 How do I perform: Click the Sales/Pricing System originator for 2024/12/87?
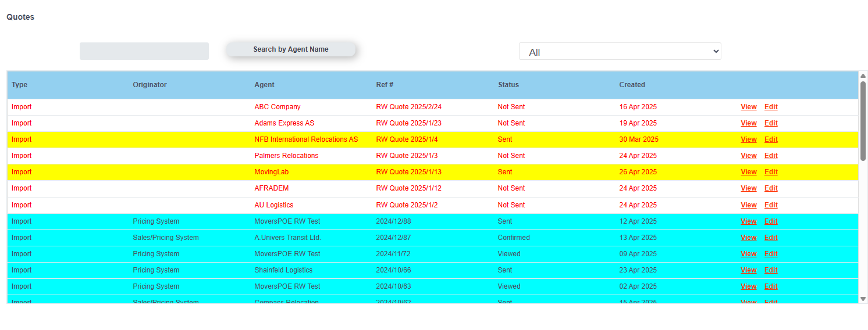(x=166, y=238)
